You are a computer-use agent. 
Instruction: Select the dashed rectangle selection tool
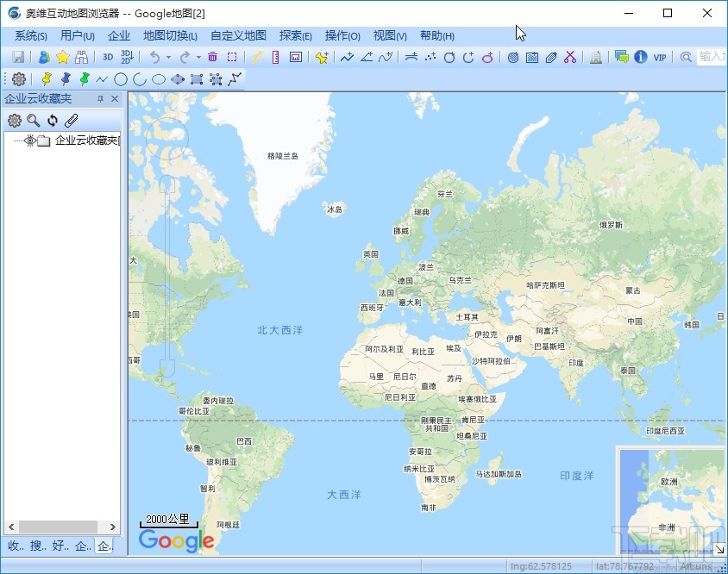pyautogui.click(x=232, y=57)
